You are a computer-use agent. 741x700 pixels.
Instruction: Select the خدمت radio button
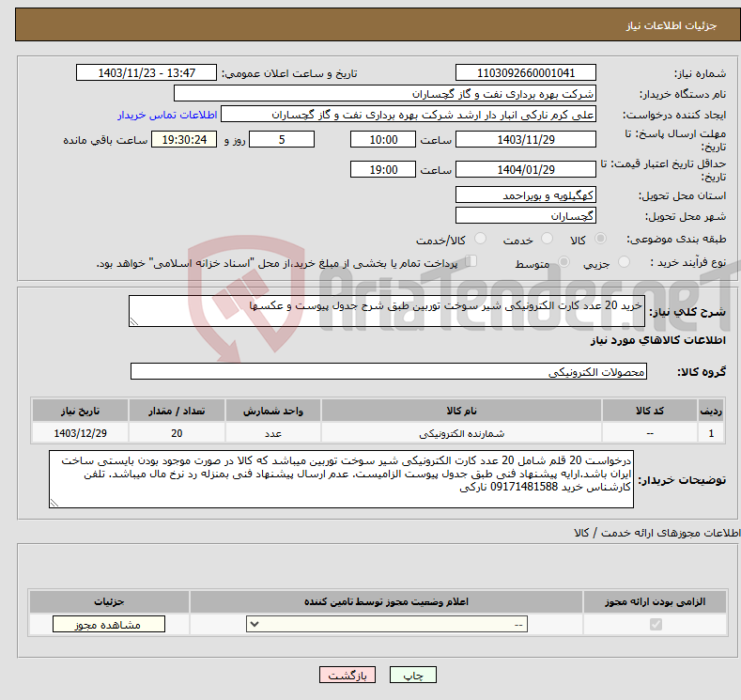point(547,239)
